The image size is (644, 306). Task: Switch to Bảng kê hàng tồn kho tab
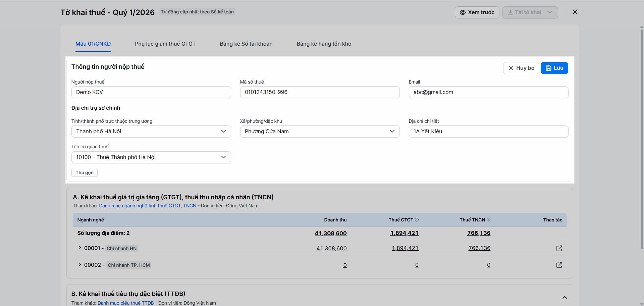(324, 44)
